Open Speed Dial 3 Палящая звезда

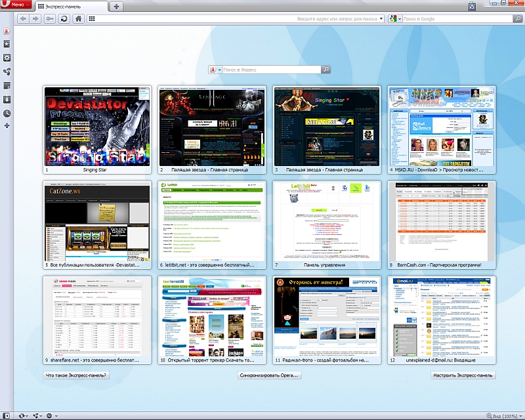click(327, 130)
